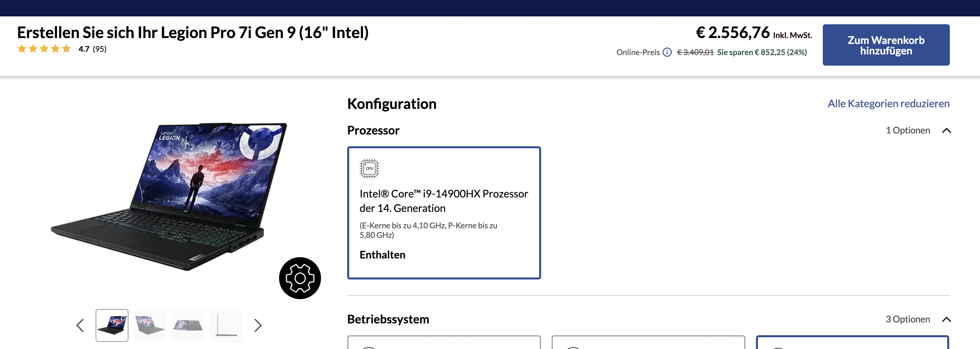Click the Betriebssystem section heading

[388, 319]
